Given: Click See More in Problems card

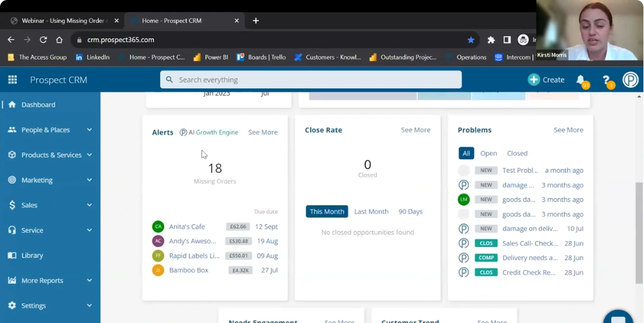Looking at the screenshot, I should [x=568, y=130].
